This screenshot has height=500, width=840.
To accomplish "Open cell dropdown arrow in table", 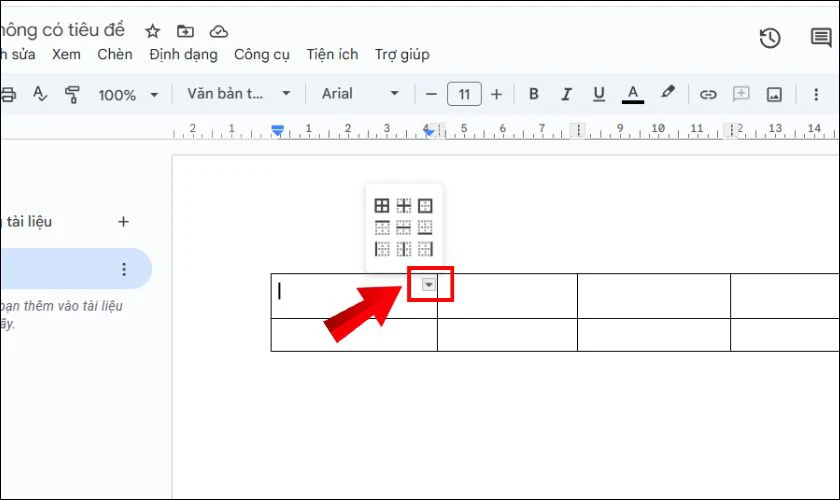I will [x=429, y=285].
